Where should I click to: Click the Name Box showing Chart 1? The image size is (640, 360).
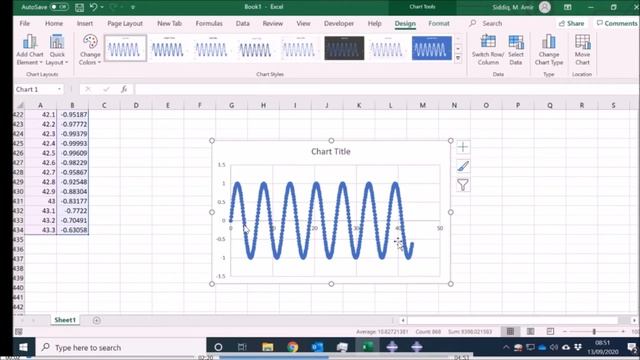coord(36,89)
